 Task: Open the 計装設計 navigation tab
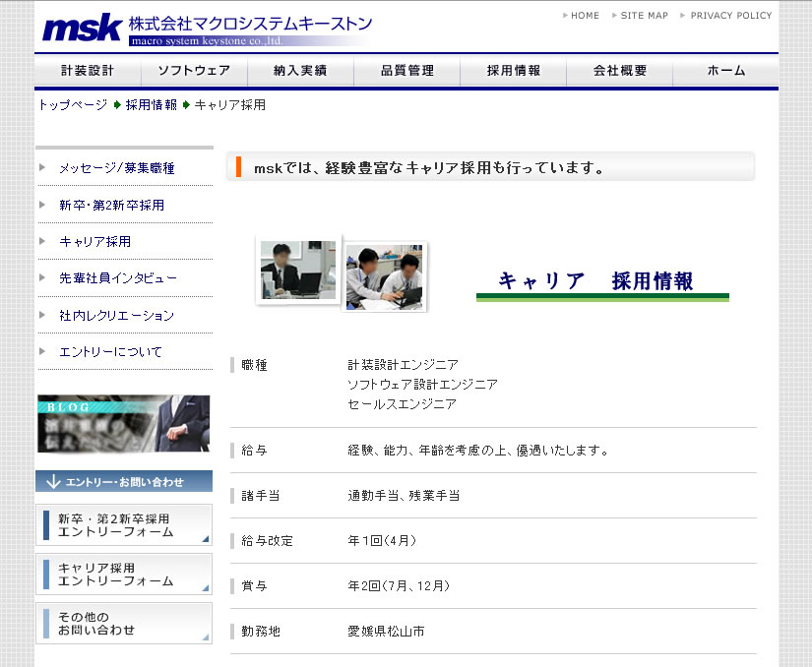[88, 71]
